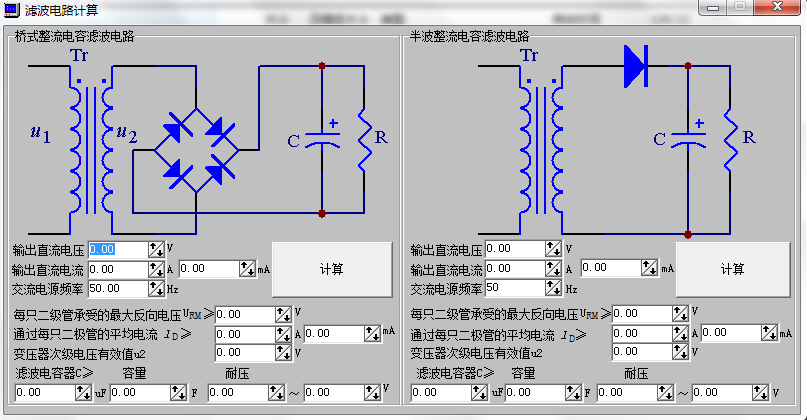Viewport: 807px width, 420px height.
Task: Click half-wave 输出直流电压 input field
Action: pos(515,249)
